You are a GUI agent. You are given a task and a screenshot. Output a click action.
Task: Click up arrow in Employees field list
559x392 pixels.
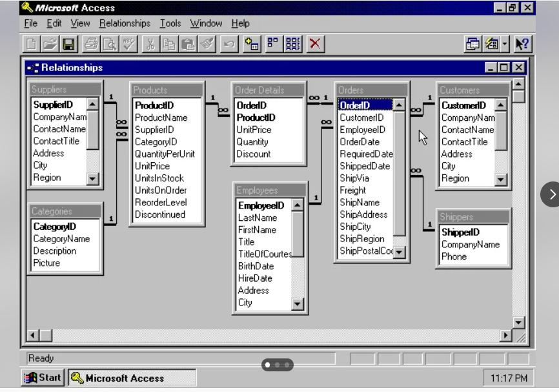coord(298,205)
